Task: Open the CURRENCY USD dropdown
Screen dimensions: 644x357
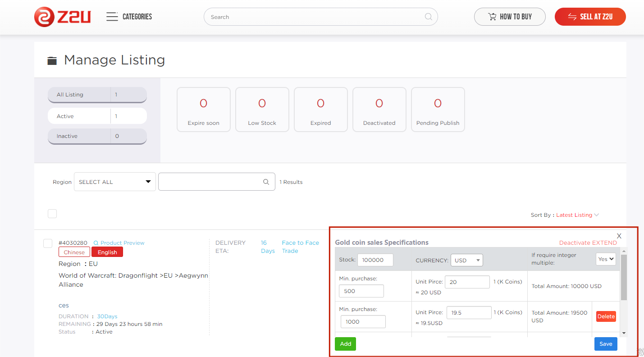Action: pos(466,260)
